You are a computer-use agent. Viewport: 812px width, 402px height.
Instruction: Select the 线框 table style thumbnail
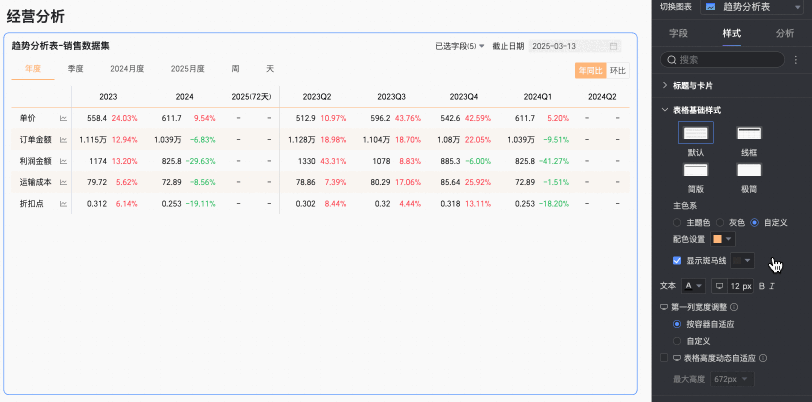pos(749,133)
